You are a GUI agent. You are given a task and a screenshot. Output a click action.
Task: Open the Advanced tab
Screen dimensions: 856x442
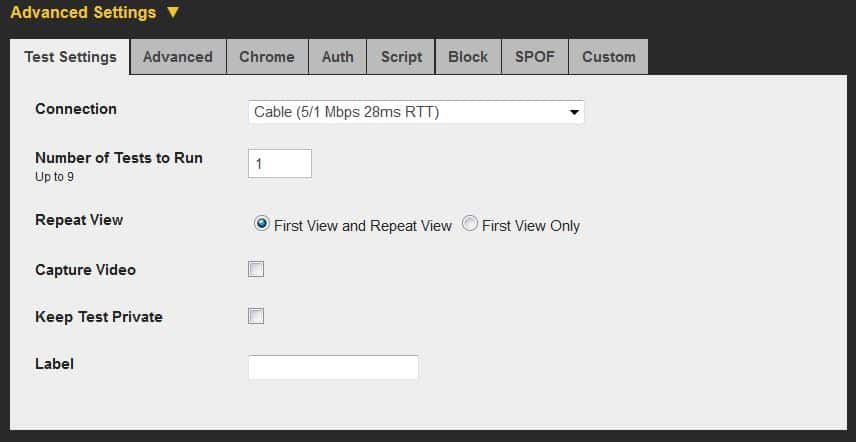(x=178, y=57)
